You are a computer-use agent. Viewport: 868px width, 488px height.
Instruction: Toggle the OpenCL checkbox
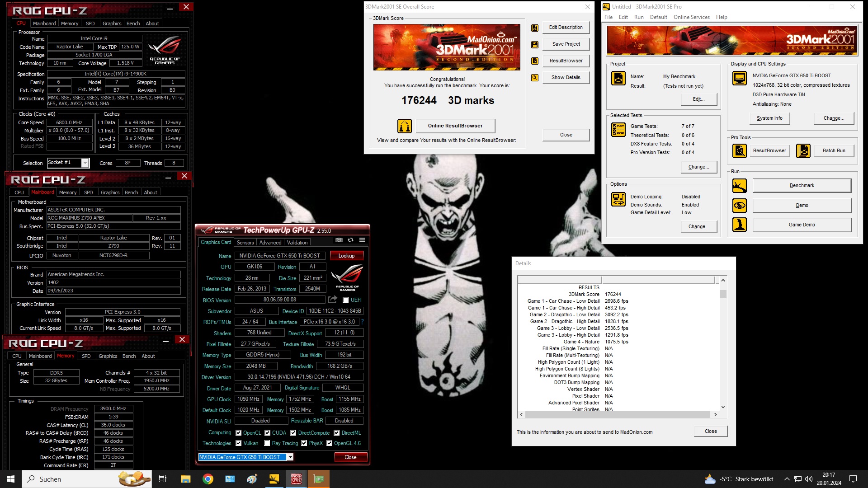coord(239,433)
